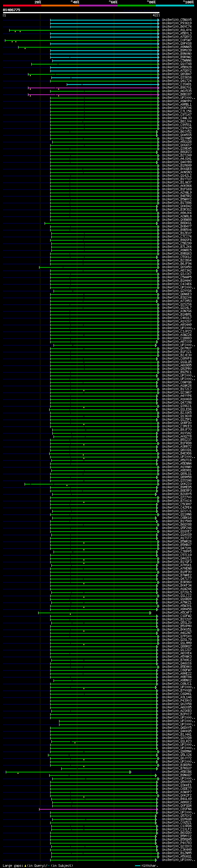
Task: Click the purple ~60% identity legend segment
Action: (99, 6)
